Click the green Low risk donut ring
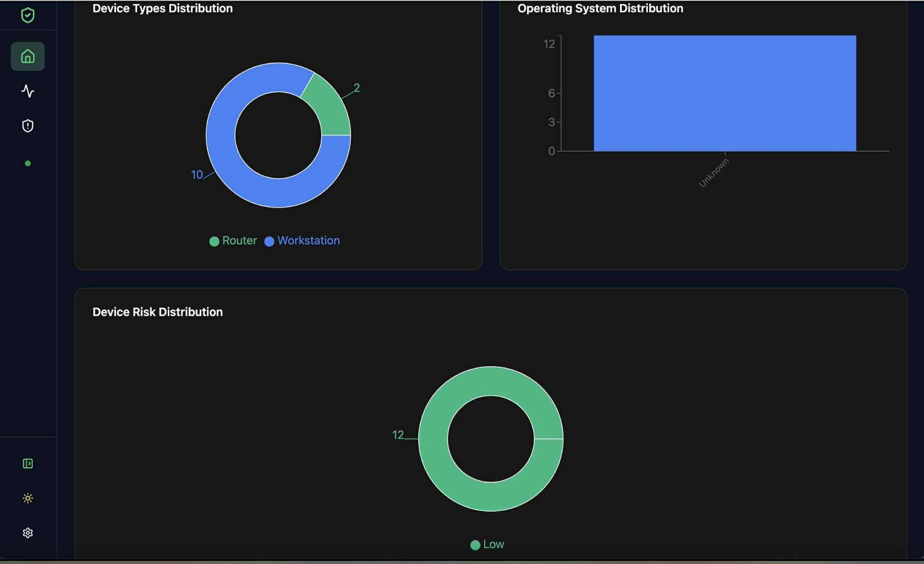Viewport: 924px width, 564px height. click(491, 496)
